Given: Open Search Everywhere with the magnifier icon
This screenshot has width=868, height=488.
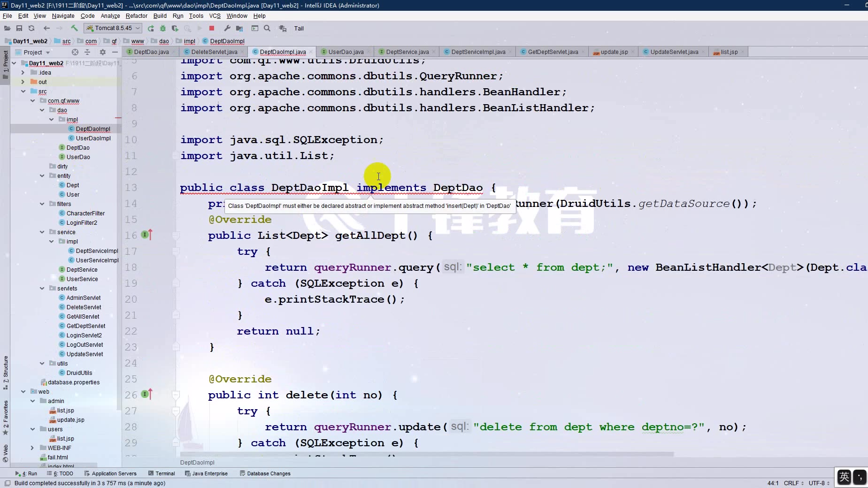Looking at the screenshot, I should pyautogui.click(x=267, y=28).
